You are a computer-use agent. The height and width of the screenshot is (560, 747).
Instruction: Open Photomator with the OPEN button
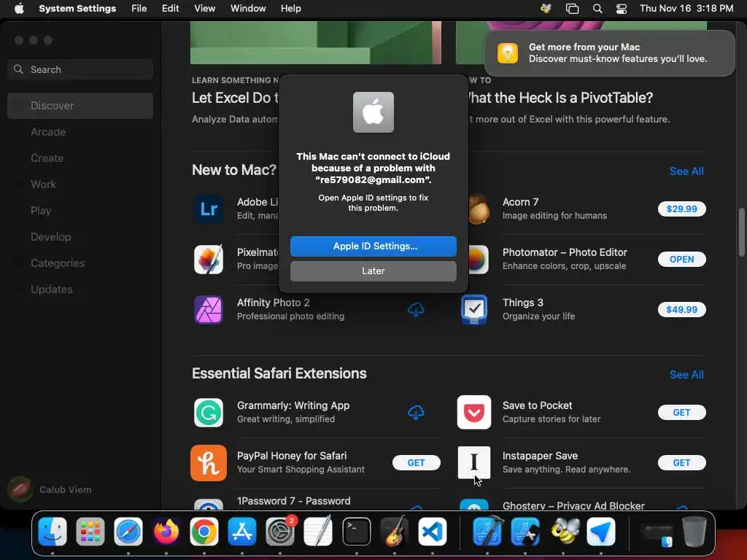click(682, 260)
